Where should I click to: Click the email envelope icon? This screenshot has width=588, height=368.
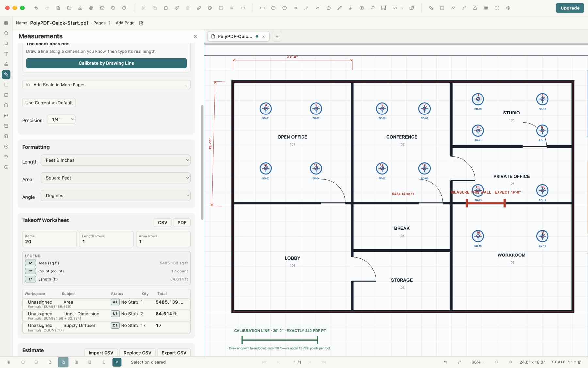102,8
